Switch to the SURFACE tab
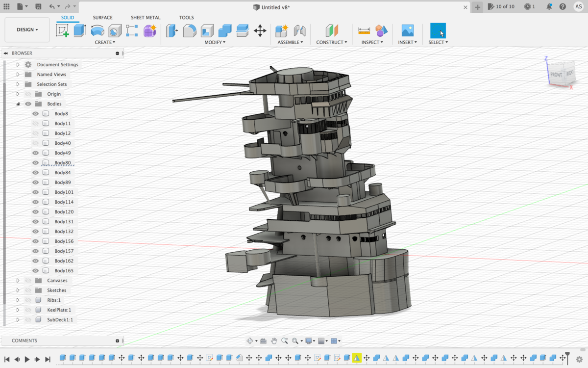This screenshot has width=588, height=368. pos(102,18)
